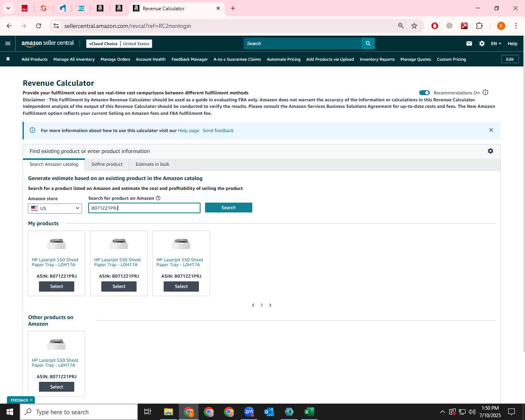The width and height of the screenshot is (525, 420).
Task: Click the printer tray thumbnail under Other products
Action: [x=57, y=344]
